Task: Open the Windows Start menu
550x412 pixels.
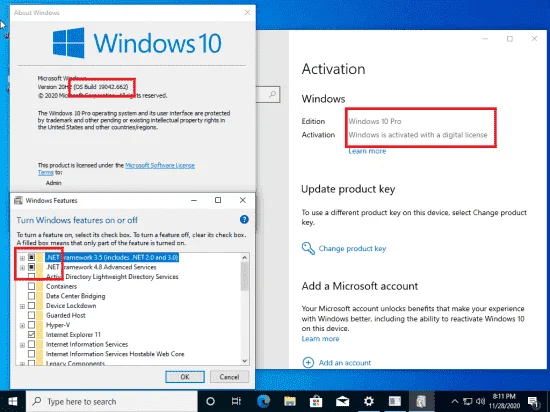Action: pos(13,401)
